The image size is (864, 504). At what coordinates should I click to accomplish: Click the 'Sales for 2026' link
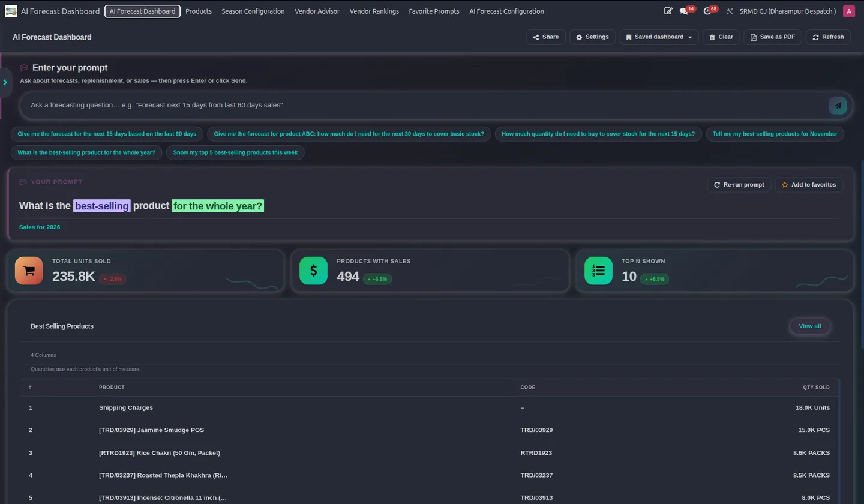point(40,227)
